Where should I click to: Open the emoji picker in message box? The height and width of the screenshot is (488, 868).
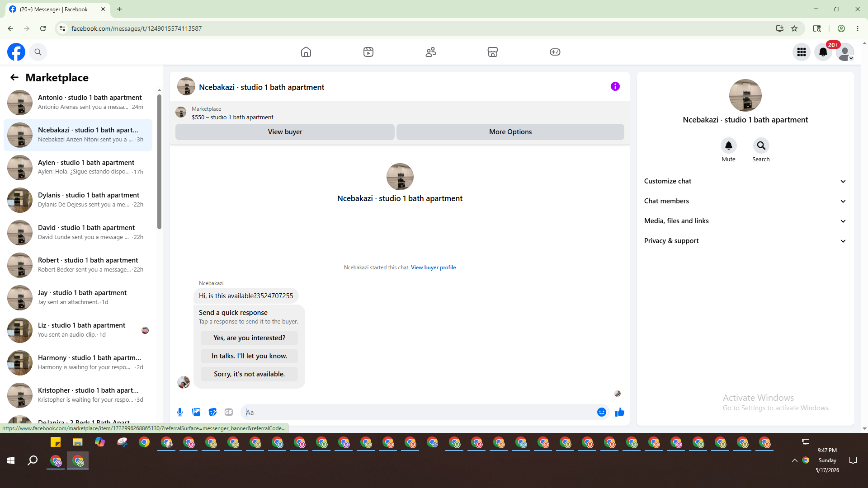tap(602, 412)
